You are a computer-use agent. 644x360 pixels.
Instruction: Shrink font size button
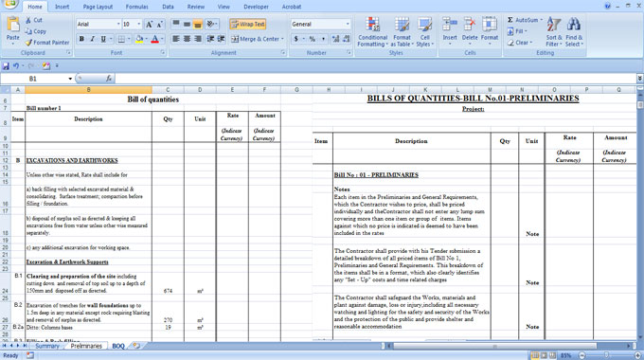[x=160, y=25]
